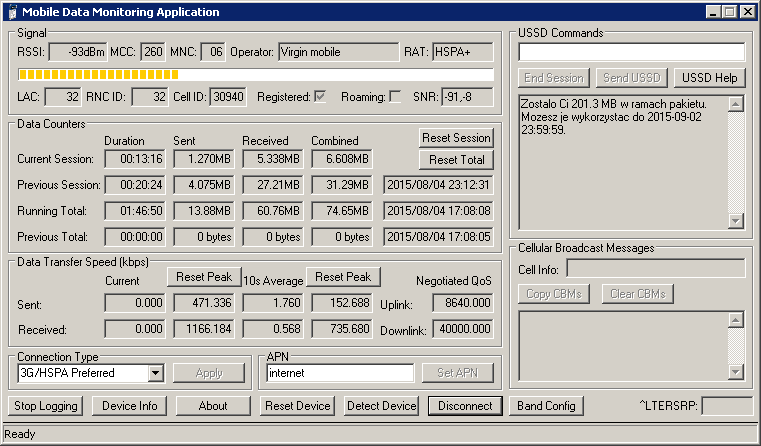Screen dimensions: 761x446
Task: Open Device Info
Action: pyautogui.click(x=129, y=406)
